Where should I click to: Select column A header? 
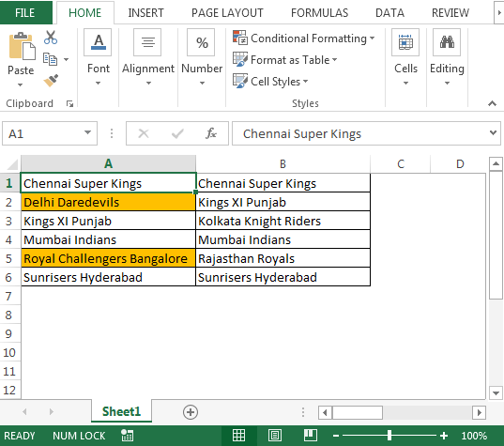pos(108,163)
